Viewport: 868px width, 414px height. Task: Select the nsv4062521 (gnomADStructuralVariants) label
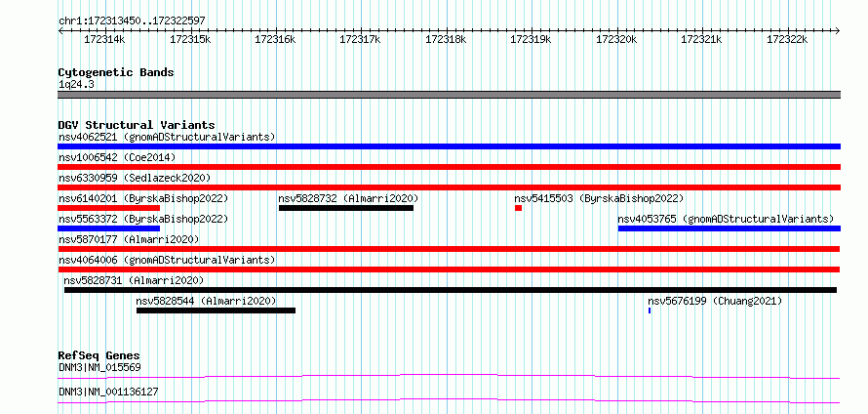click(x=167, y=137)
